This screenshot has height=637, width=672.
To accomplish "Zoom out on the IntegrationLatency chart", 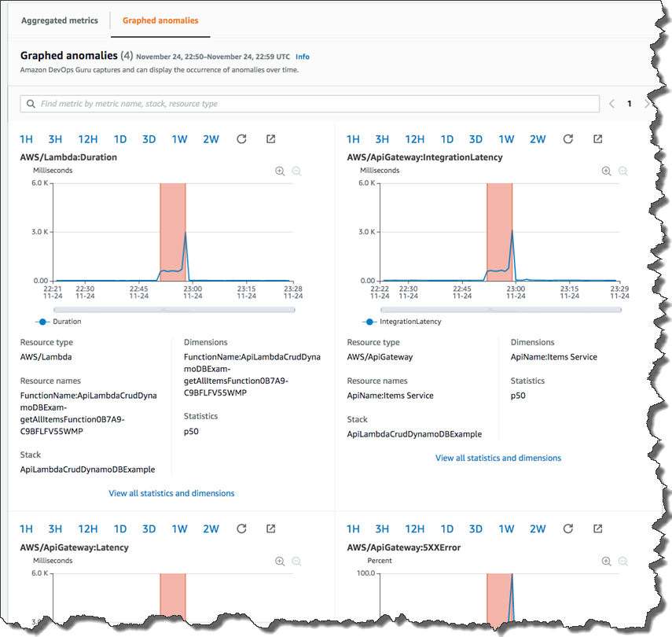I will [x=623, y=171].
